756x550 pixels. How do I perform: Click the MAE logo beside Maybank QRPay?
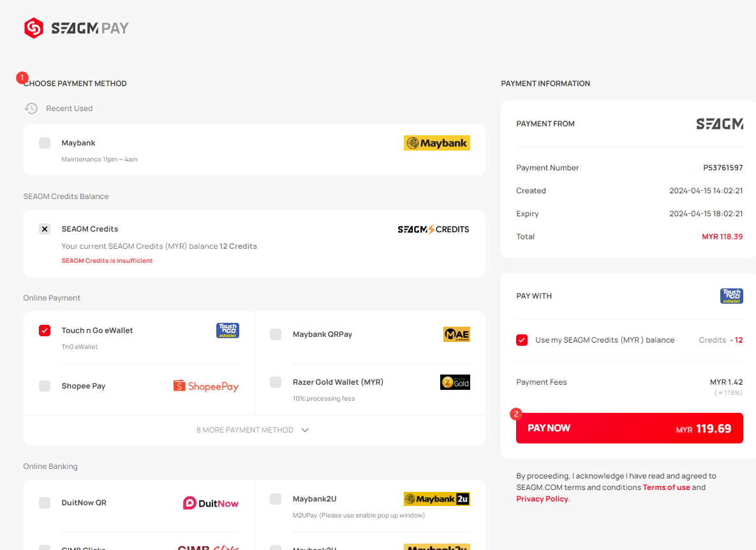click(x=457, y=334)
